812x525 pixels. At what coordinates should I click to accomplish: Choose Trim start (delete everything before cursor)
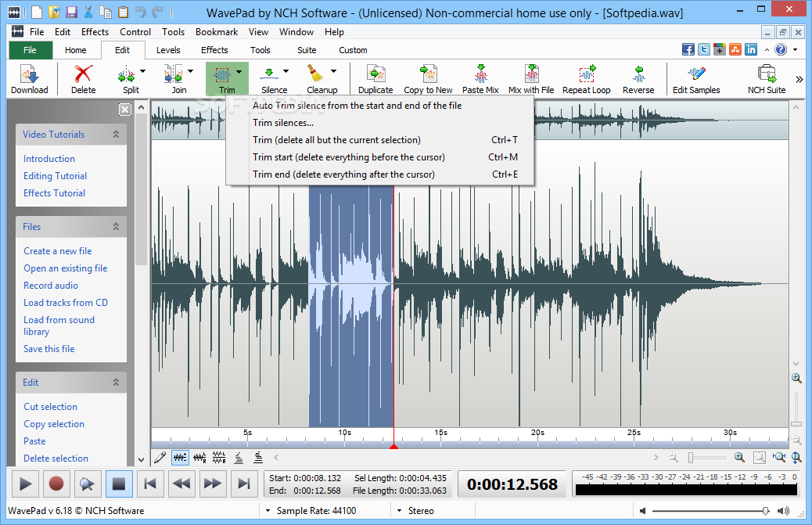[x=379, y=157]
